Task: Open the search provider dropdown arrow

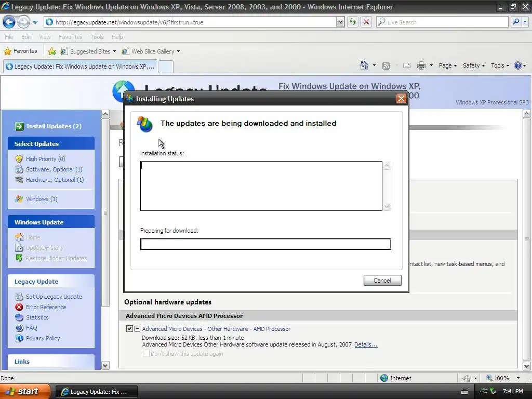Action: click(525, 22)
